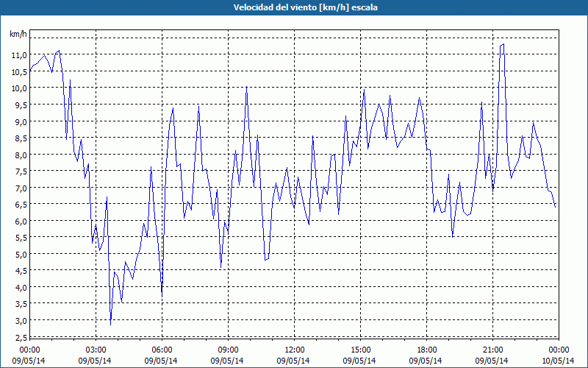This screenshot has width=588, height=368.
Task: Click the 18:00 time axis label
Action: pos(427,350)
